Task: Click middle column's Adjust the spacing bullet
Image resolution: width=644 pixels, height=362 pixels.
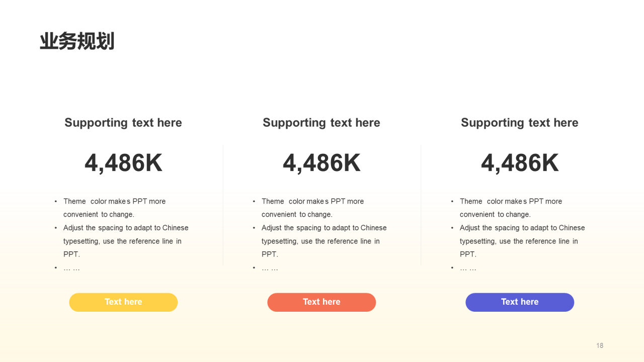Action: click(x=319, y=241)
